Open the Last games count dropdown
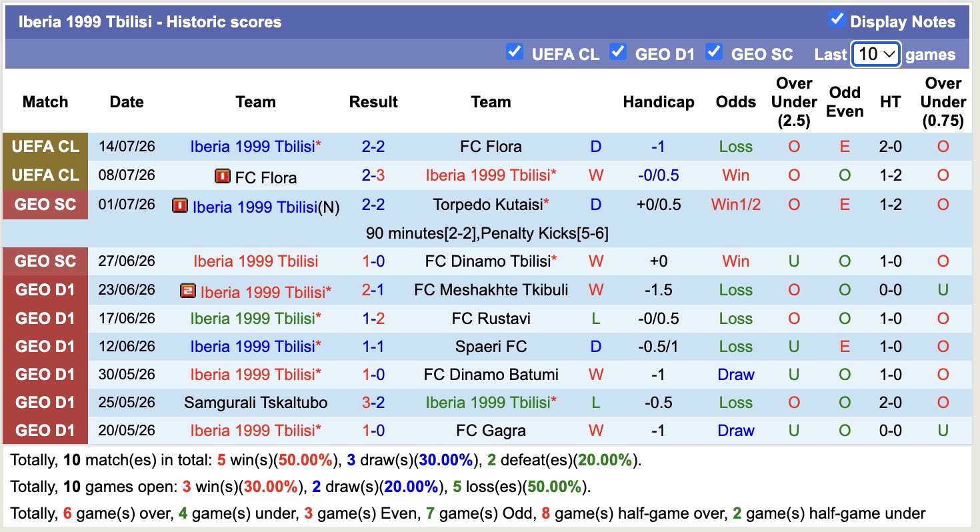 click(876, 54)
